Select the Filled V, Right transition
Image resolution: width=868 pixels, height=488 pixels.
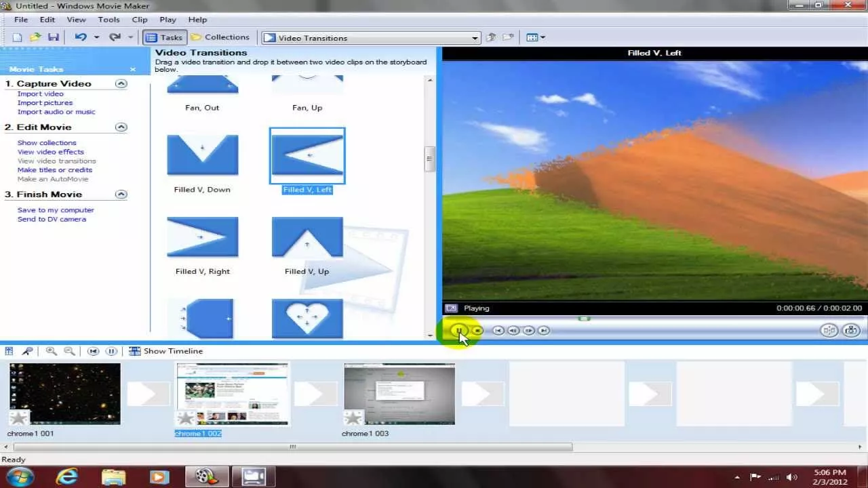click(202, 237)
